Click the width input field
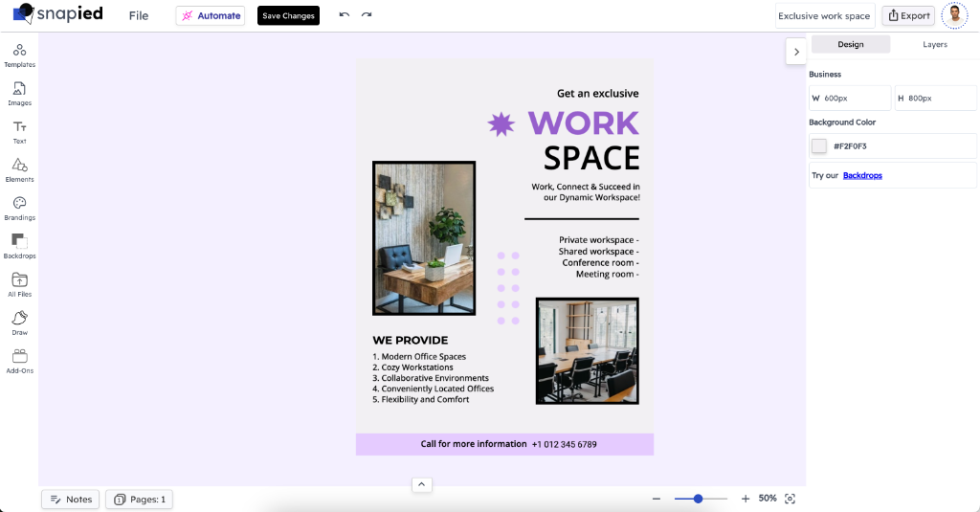This screenshot has width=980, height=512. point(852,98)
